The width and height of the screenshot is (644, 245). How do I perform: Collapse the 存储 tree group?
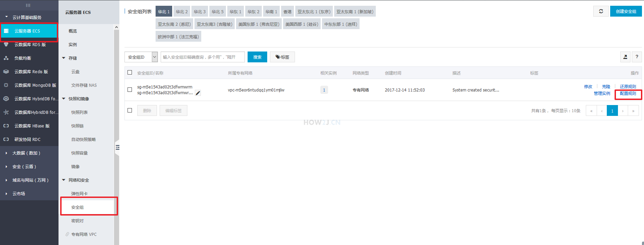pyautogui.click(x=64, y=58)
